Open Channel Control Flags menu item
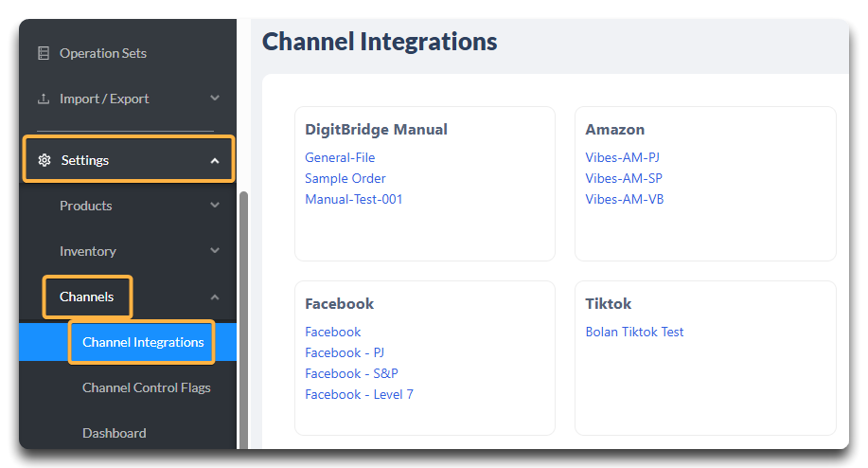The height and width of the screenshot is (468, 868). pyautogui.click(x=146, y=387)
